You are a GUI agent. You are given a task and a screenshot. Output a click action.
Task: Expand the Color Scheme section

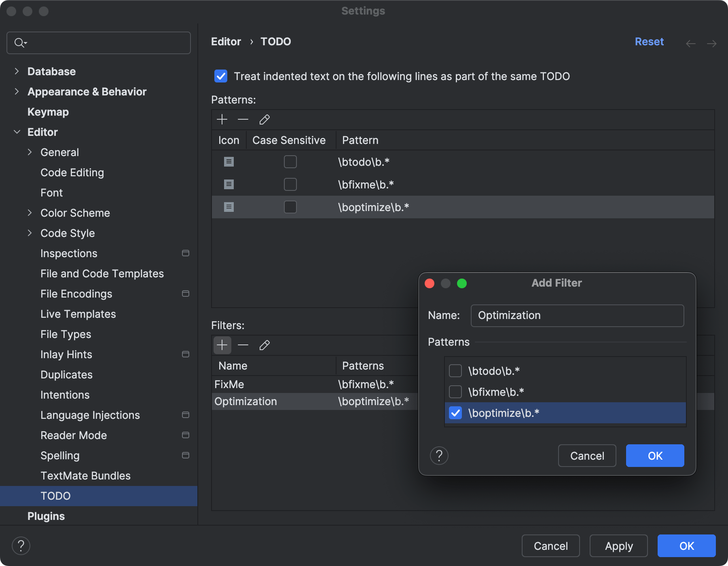pyautogui.click(x=30, y=213)
